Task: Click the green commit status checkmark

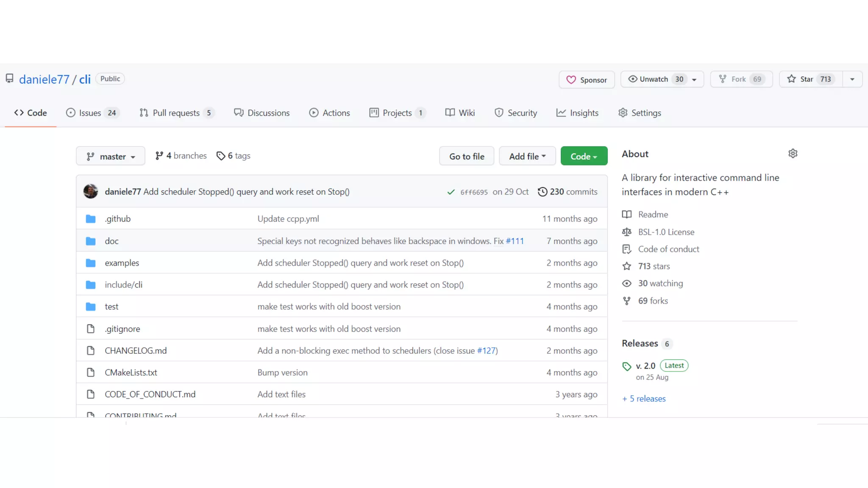Action: (451, 192)
